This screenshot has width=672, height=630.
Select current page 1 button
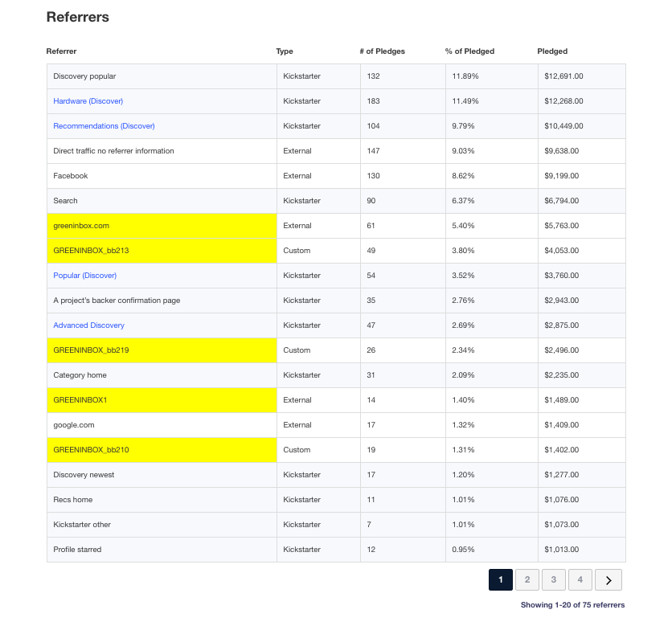pos(500,579)
